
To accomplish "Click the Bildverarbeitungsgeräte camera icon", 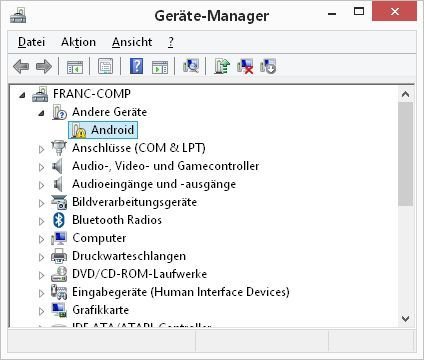I will [x=59, y=202].
